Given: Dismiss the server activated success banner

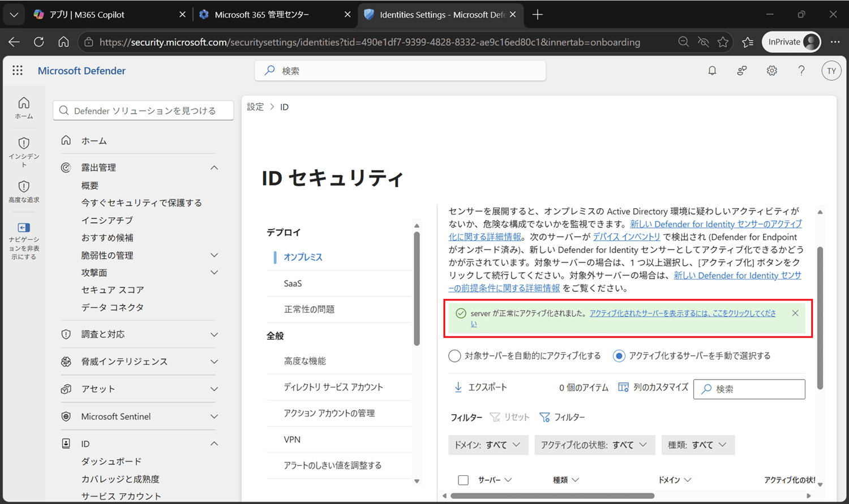Looking at the screenshot, I should click(795, 313).
